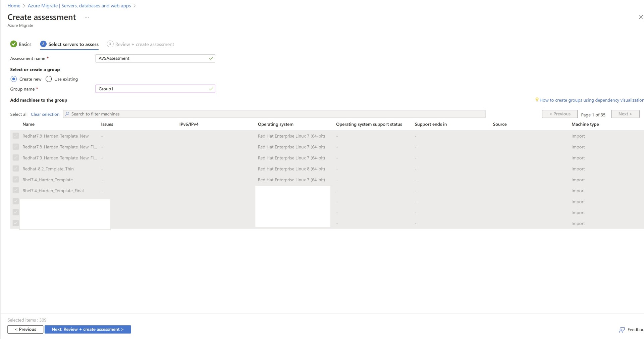Click step 3 circle icon

[x=110, y=44]
